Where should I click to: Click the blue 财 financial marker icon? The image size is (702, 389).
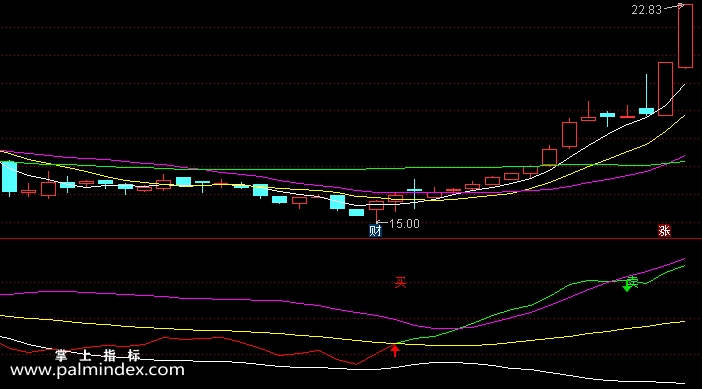(375, 231)
